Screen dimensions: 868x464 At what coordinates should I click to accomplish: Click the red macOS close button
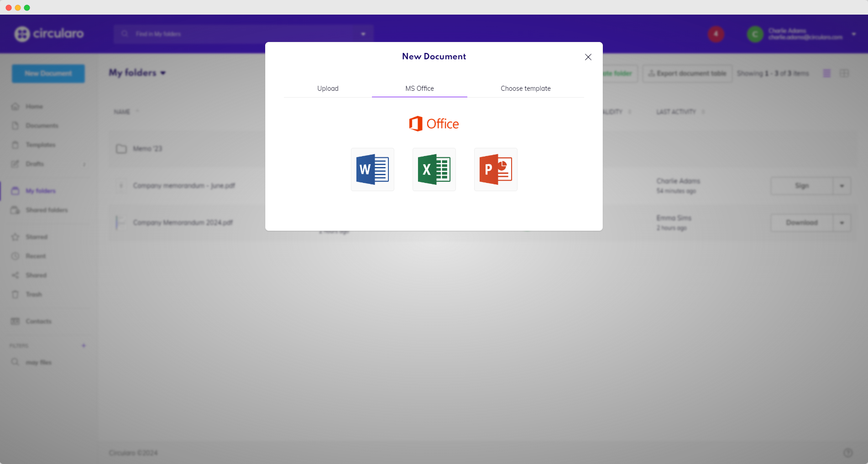pyautogui.click(x=9, y=8)
